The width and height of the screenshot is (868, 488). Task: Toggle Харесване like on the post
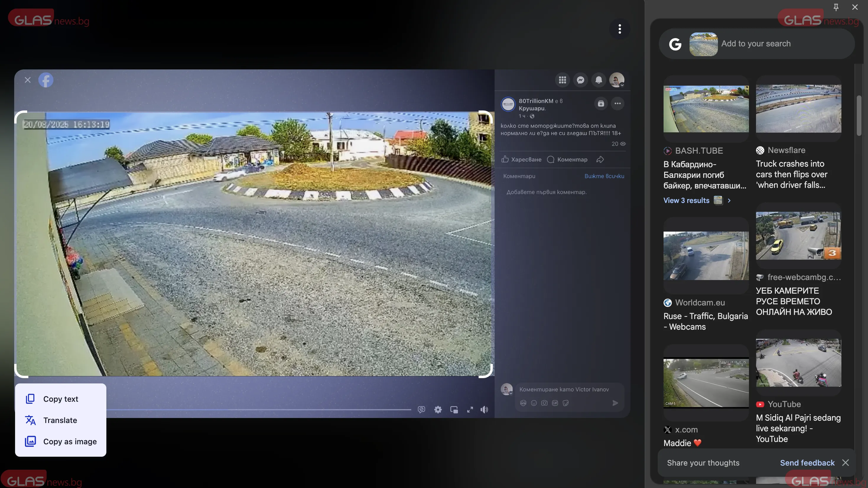(521, 160)
